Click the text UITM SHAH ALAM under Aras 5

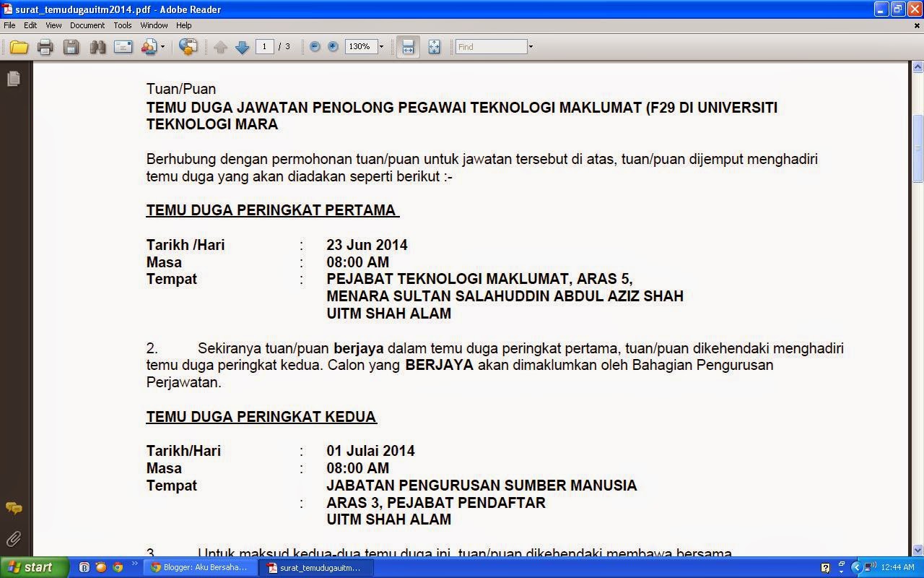pos(388,314)
